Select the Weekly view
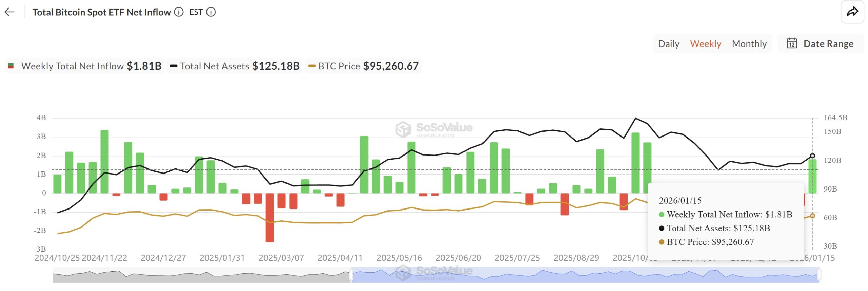Screen dimensions: 868x291 click(706, 43)
